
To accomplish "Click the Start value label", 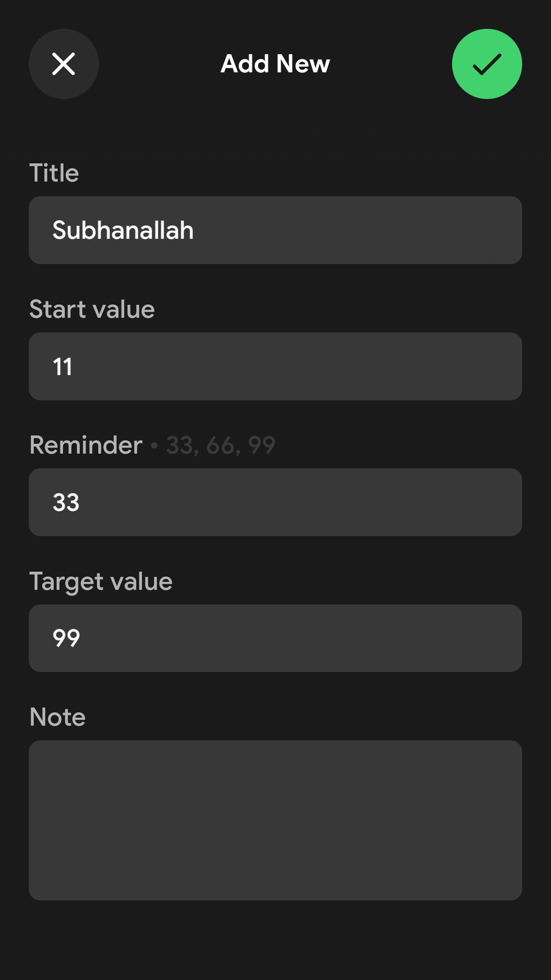I will point(92,309).
